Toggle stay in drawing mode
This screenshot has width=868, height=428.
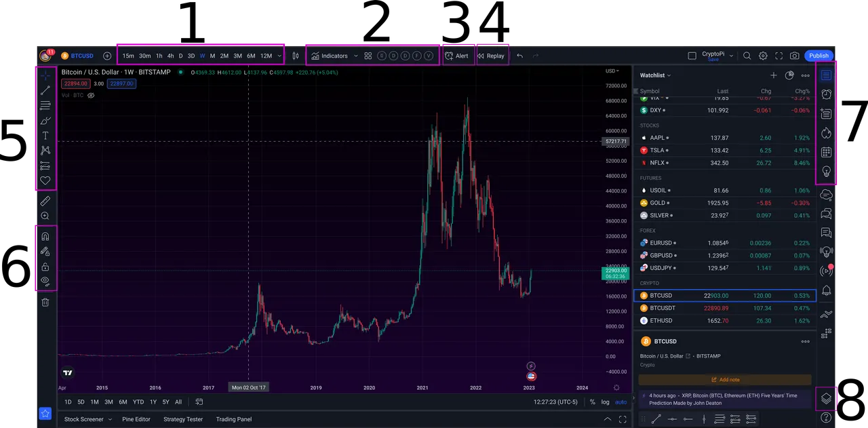pyautogui.click(x=45, y=252)
